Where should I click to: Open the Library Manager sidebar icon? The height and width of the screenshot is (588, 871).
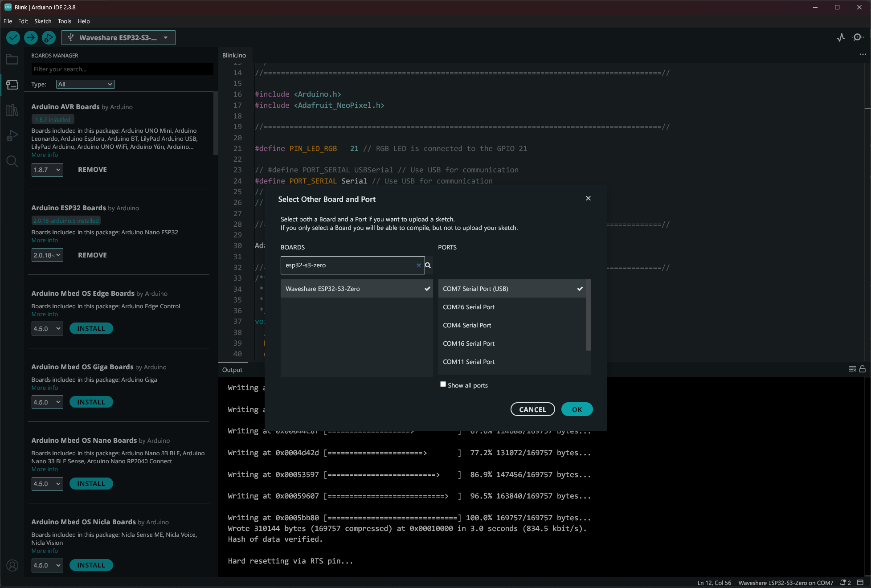pos(12,110)
